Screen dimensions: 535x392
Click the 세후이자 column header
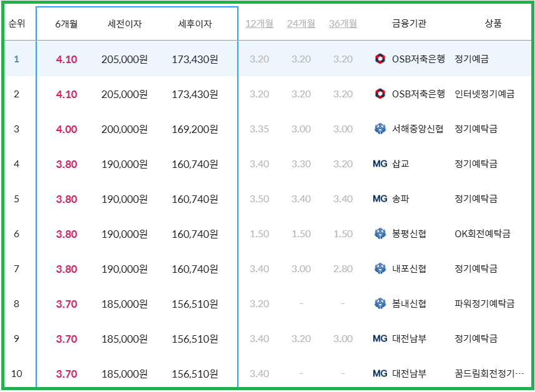point(195,24)
